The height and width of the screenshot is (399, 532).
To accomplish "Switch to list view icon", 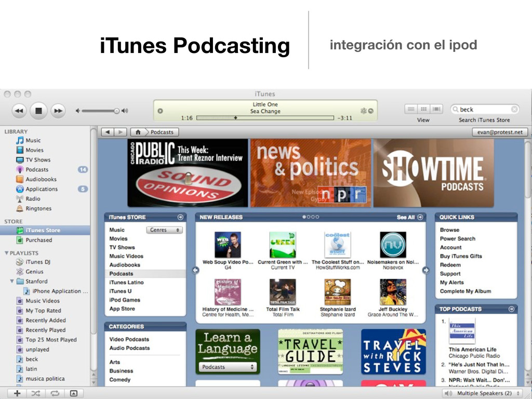I will pyautogui.click(x=411, y=109).
